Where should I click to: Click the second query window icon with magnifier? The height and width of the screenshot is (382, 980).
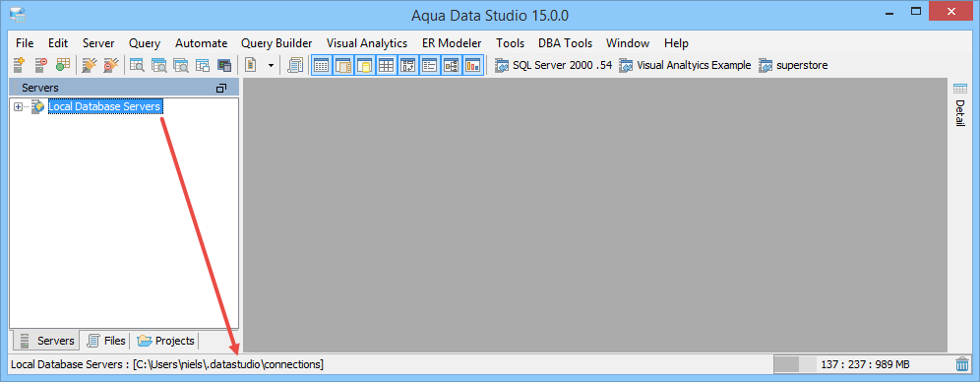coord(158,64)
